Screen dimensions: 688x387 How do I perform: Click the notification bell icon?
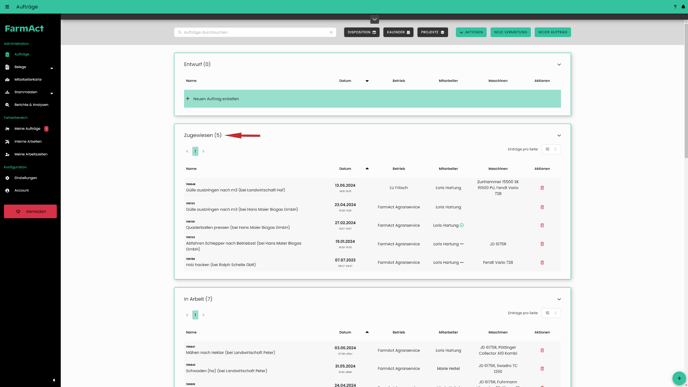(683, 7)
